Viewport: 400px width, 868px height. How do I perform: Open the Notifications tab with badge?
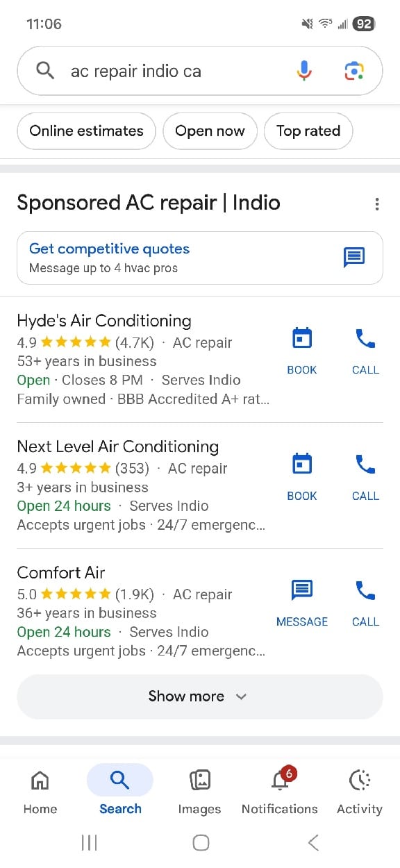pyautogui.click(x=279, y=792)
